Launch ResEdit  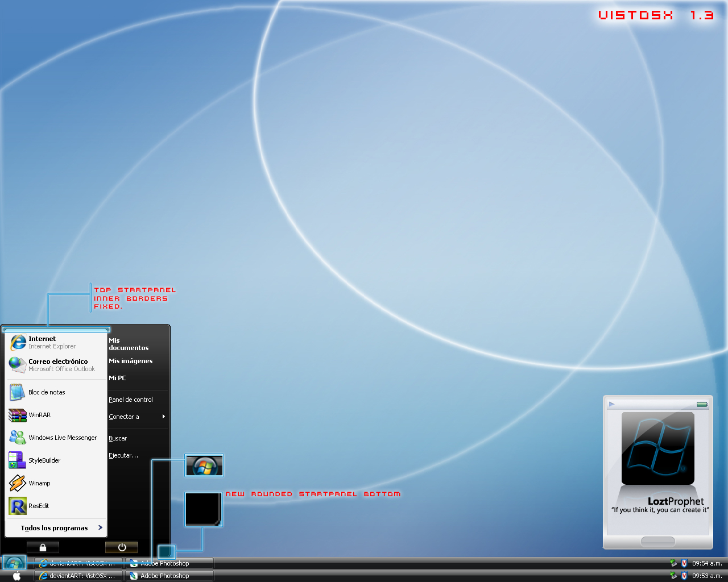56,506
